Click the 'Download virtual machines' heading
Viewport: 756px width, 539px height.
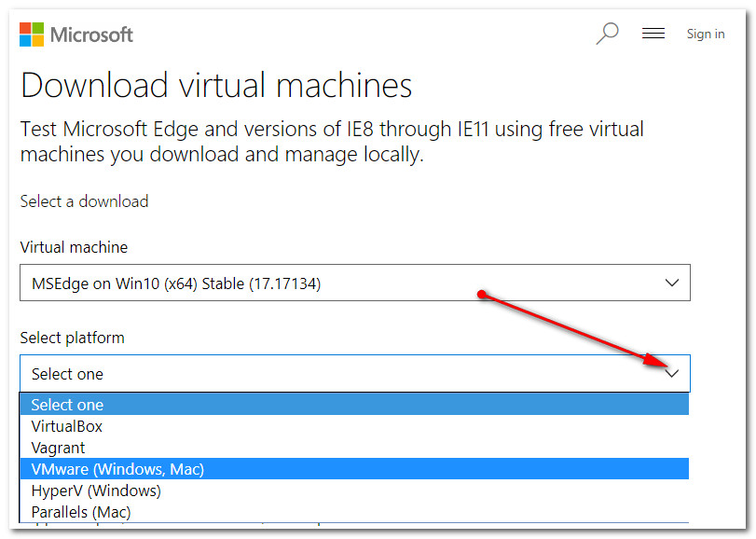coord(216,86)
